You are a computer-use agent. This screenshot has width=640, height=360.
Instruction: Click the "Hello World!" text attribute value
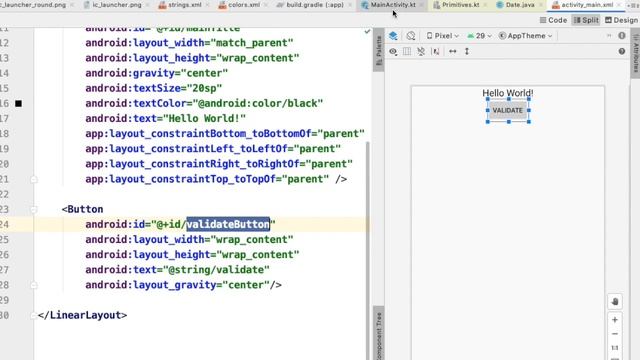[204, 118]
